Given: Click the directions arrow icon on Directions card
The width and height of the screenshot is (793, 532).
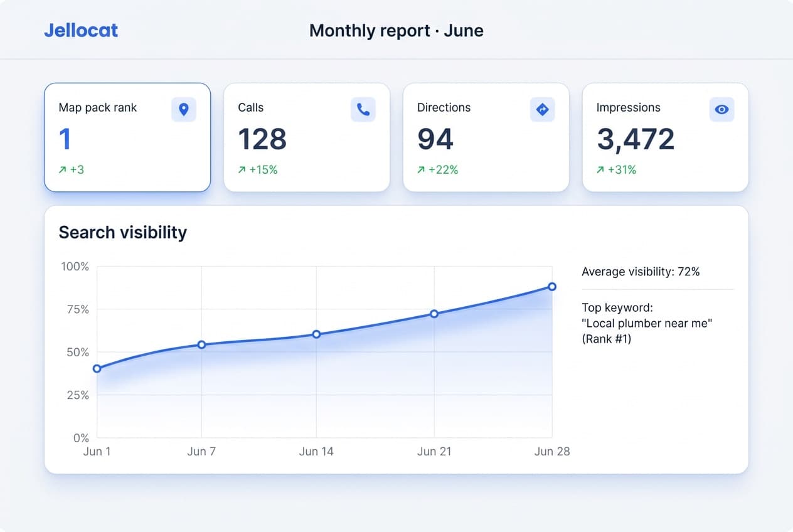Looking at the screenshot, I should [543, 109].
